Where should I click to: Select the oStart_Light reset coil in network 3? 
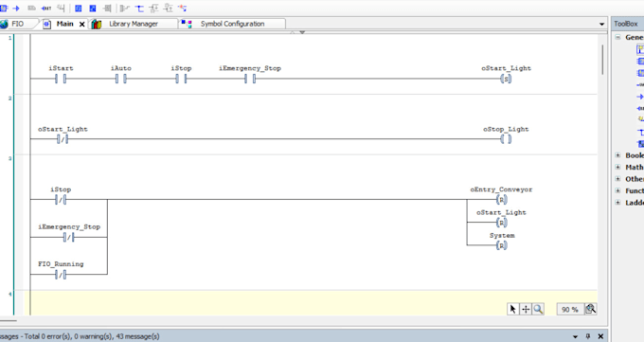tap(502, 223)
